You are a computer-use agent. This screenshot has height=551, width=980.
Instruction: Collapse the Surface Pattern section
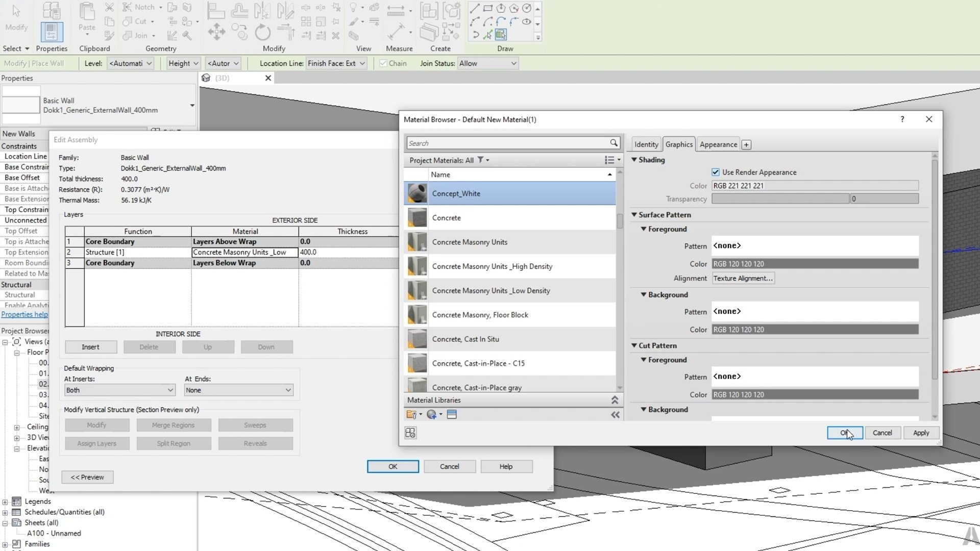click(634, 215)
